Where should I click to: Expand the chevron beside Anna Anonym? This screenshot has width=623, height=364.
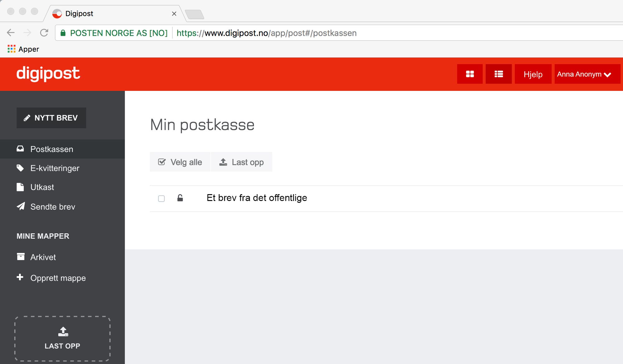click(x=607, y=75)
